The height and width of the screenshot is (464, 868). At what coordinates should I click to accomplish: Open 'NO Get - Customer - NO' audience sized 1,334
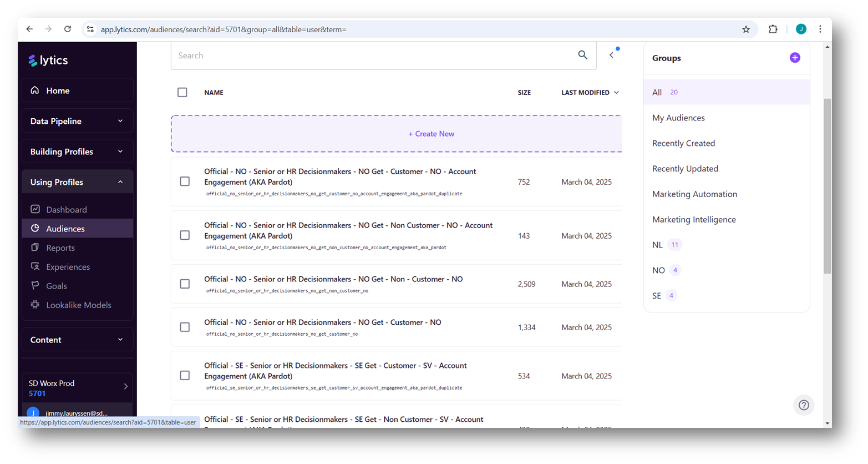click(x=323, y=322)
